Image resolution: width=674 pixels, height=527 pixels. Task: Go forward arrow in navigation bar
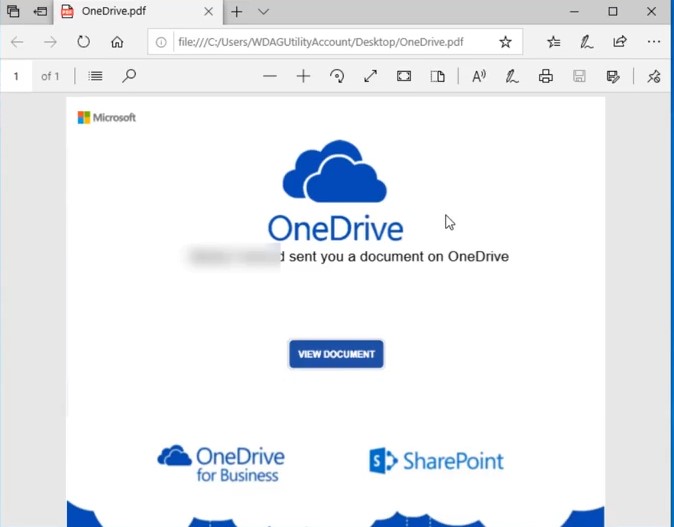coord(50,42)
